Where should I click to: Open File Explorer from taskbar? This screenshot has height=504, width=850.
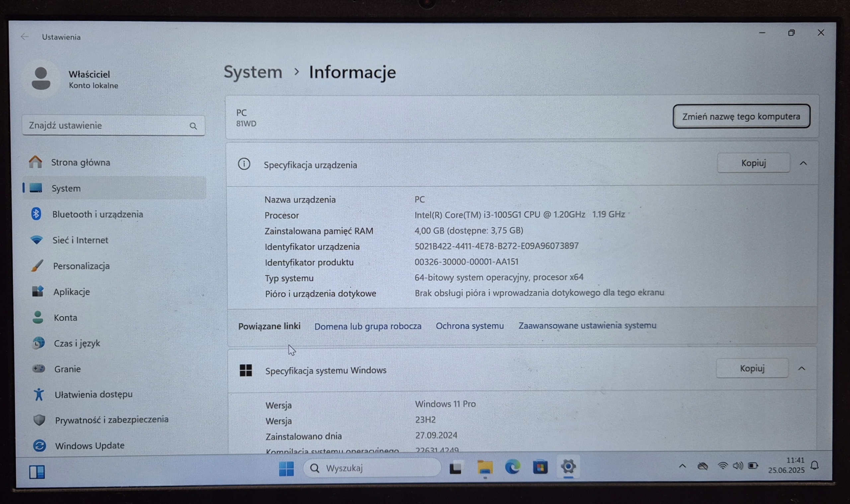tap(484, 468)
